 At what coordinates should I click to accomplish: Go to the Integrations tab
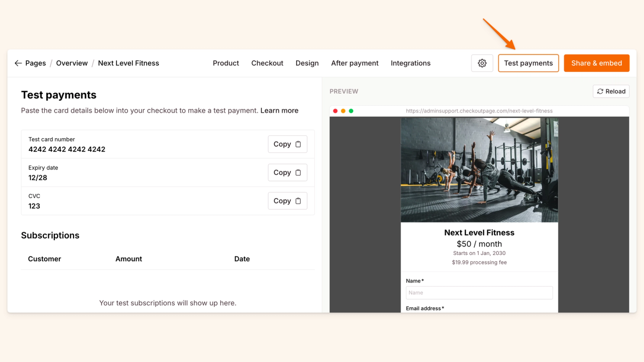tap(411, 63)
